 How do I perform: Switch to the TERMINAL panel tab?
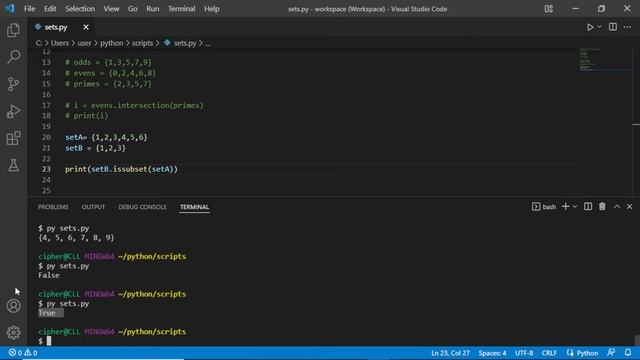coord(194,207)
